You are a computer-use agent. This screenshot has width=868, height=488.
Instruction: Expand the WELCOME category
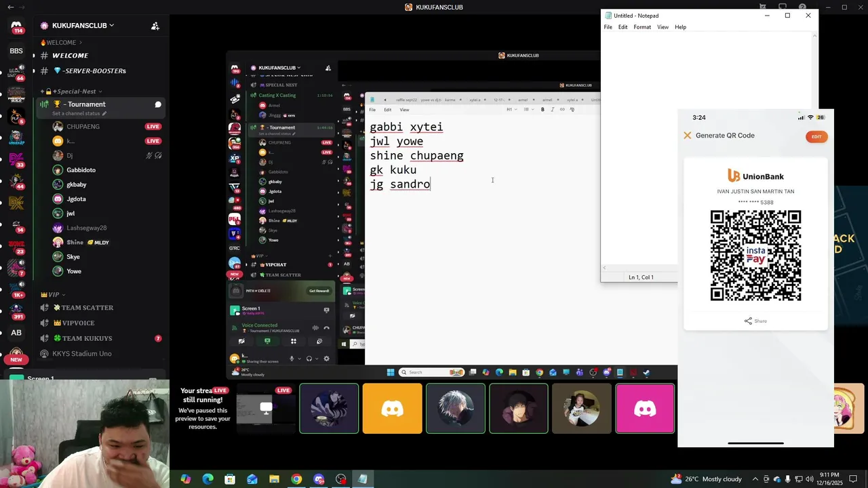[61, 43]
